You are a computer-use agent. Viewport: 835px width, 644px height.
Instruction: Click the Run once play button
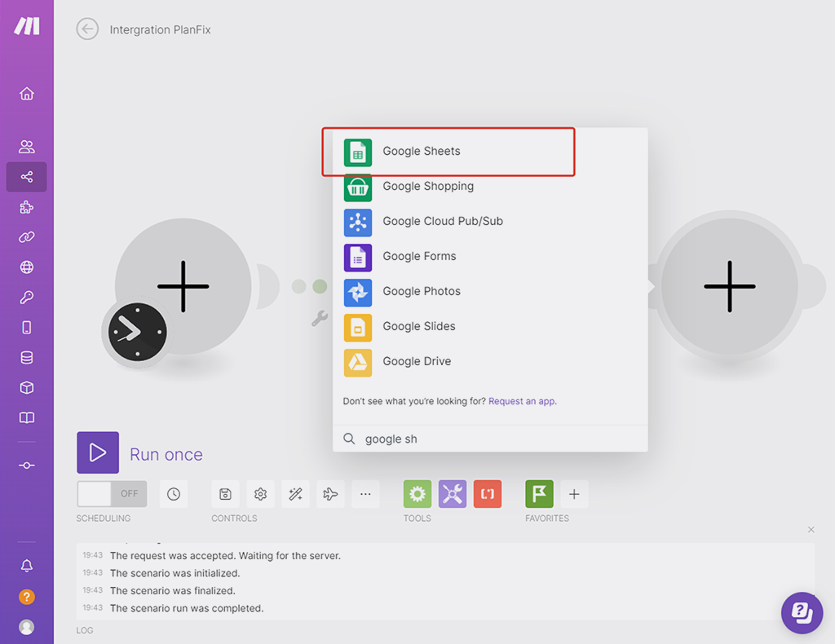98,452
